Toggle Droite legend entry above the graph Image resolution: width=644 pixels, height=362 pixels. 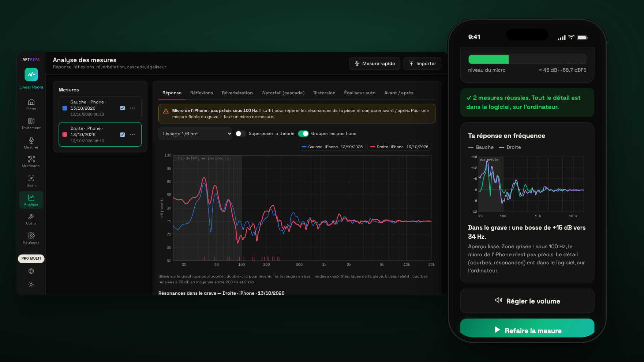[x=399, y=147]
